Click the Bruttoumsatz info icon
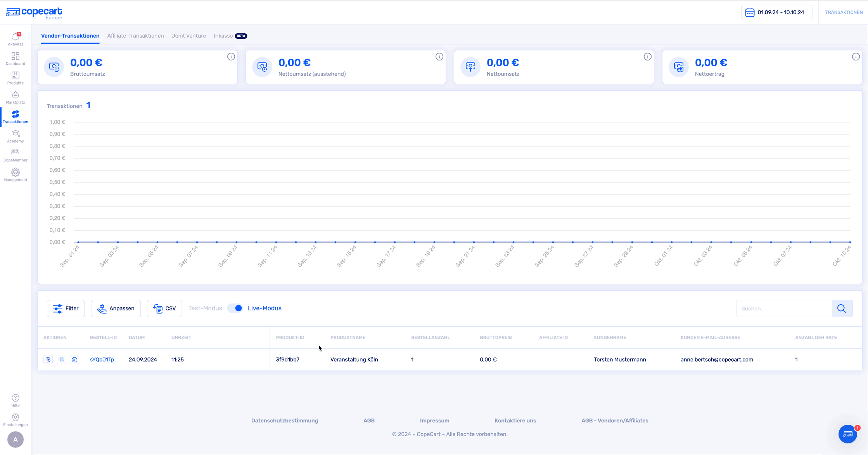This screenshot has width=868, height=455. click(231, 57)
